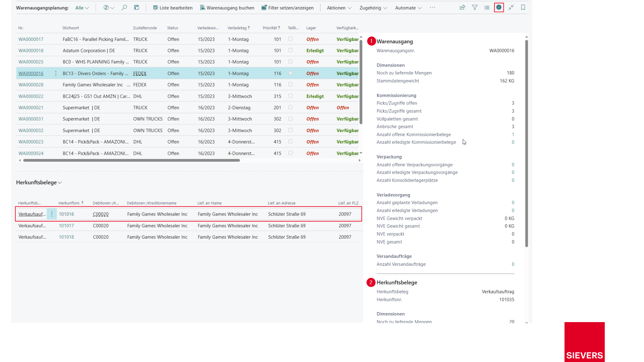Toggle Teillieferung checkbox for WA0000023
This screenshot has height=362, width=644.
click(x=290, y=141)
